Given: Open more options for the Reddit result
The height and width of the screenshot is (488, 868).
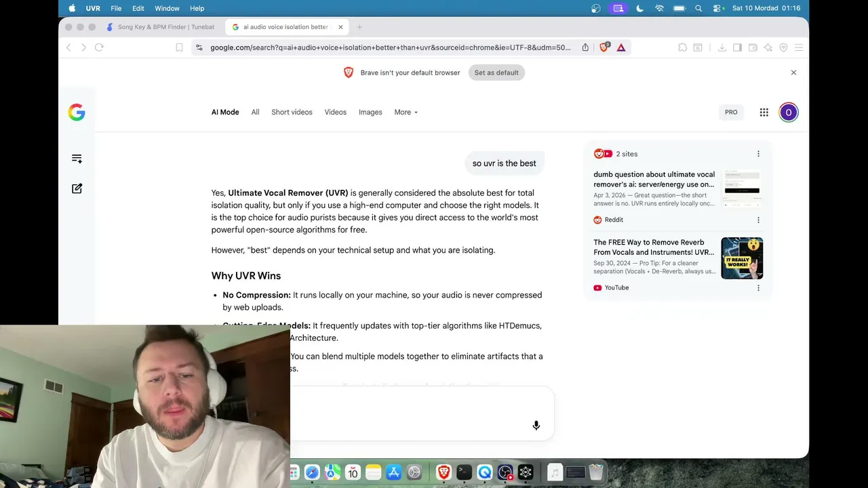Looking at the screenshot, I should 758,220.
